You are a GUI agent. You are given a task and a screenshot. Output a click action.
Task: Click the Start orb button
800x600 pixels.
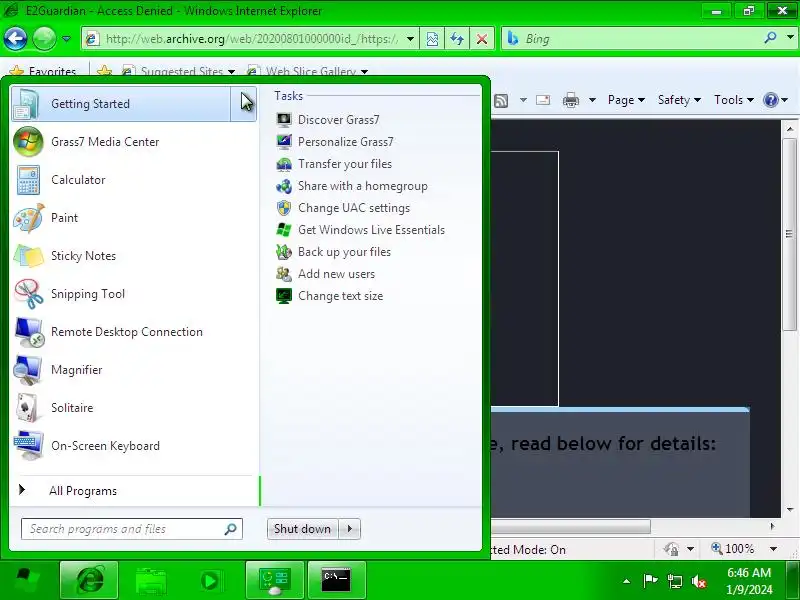point(28,580)
